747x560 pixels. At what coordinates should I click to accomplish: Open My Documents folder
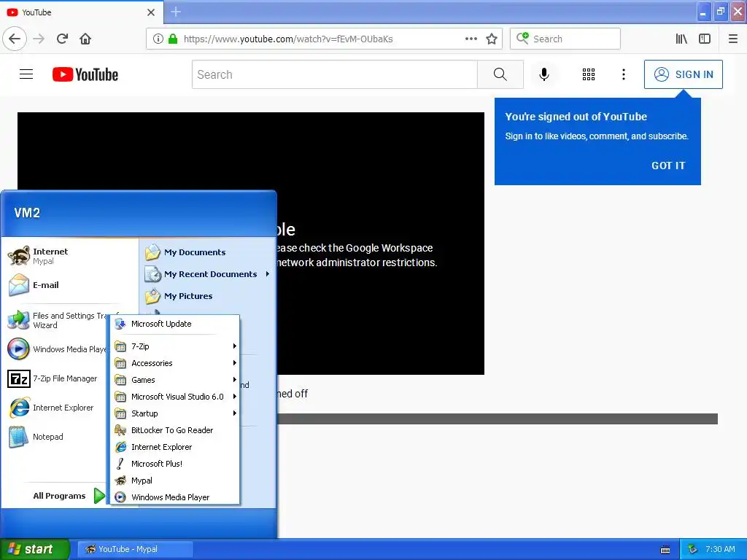point(207,252)
